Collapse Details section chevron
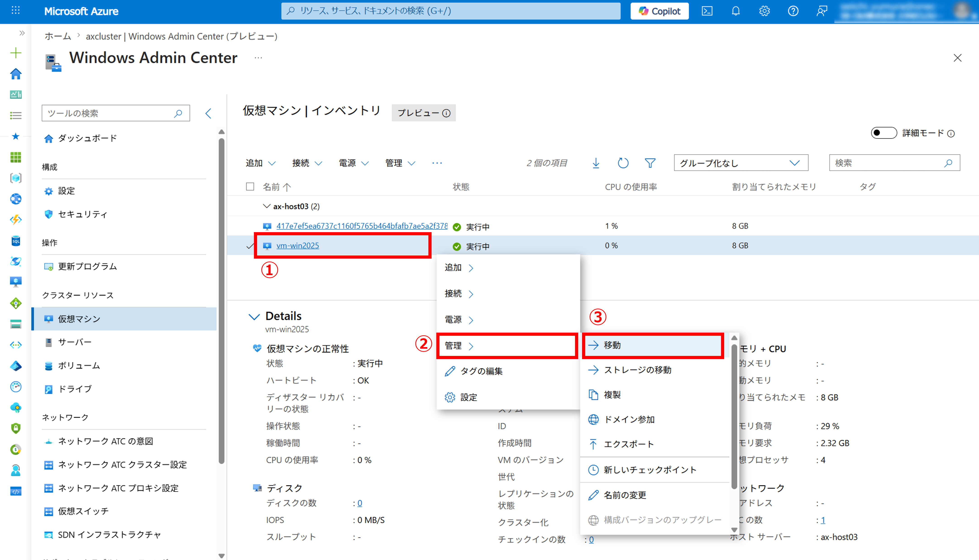 (254, 317)
